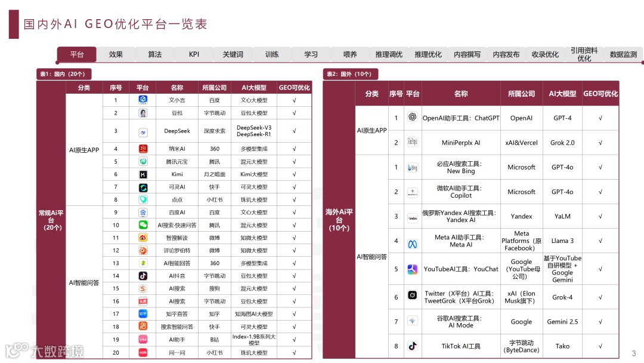Click the Grok icon in TweetGrok row
Screen dimensions: 644x363
[x=413, y=295]
